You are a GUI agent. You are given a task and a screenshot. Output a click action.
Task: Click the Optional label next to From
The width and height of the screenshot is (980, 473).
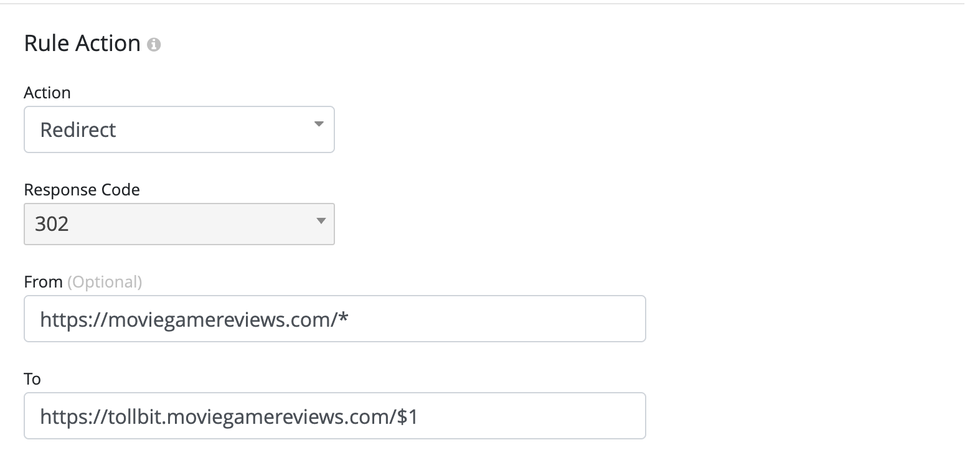103,281
